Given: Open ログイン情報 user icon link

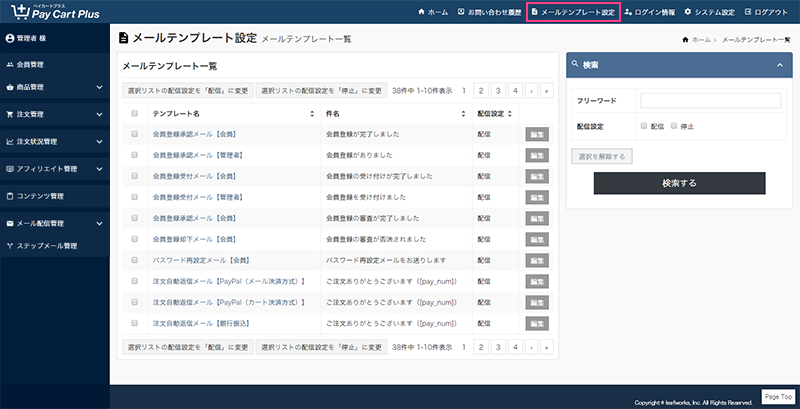Looking at the screenshot, I should 650,12.
